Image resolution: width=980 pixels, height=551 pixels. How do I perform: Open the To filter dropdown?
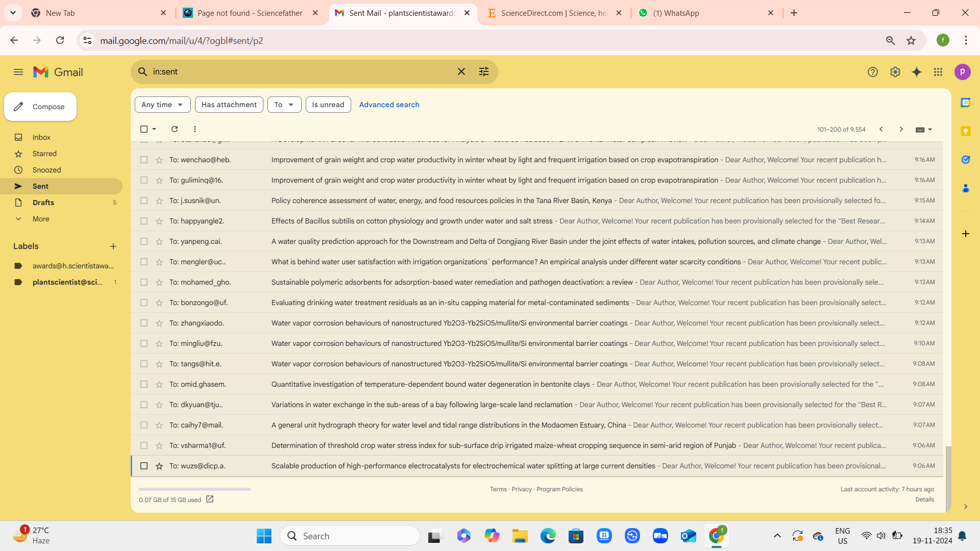coord(284,105)
